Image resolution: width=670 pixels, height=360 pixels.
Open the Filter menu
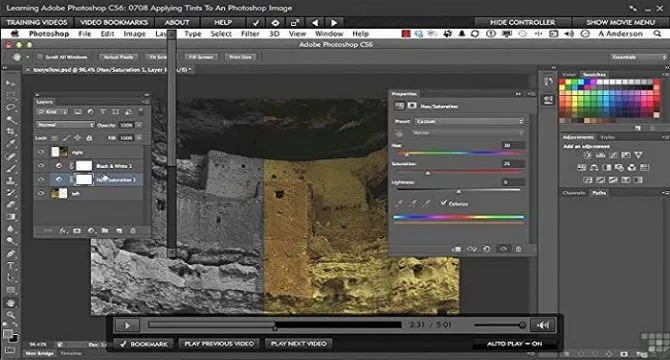pyautogui.click(x=250, y=34)
